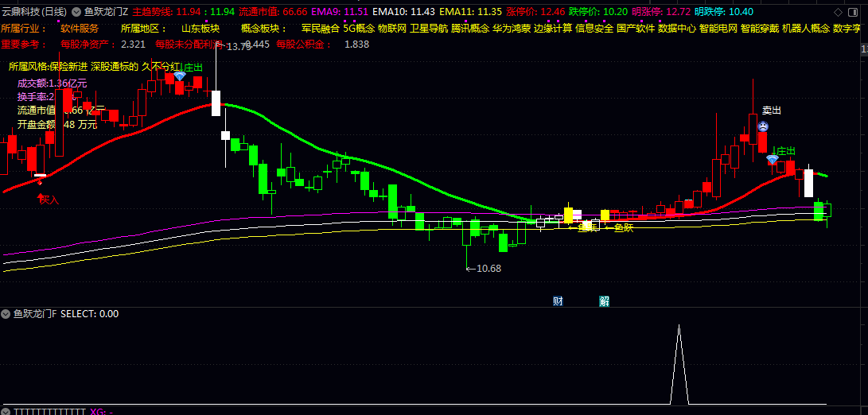868x415 pixels.
Task: Click the 物联网 concept tag
Action: click(392, 29)
